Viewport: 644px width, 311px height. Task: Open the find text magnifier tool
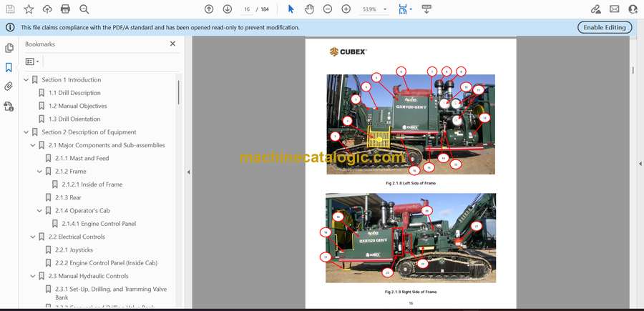coord(84,9)
